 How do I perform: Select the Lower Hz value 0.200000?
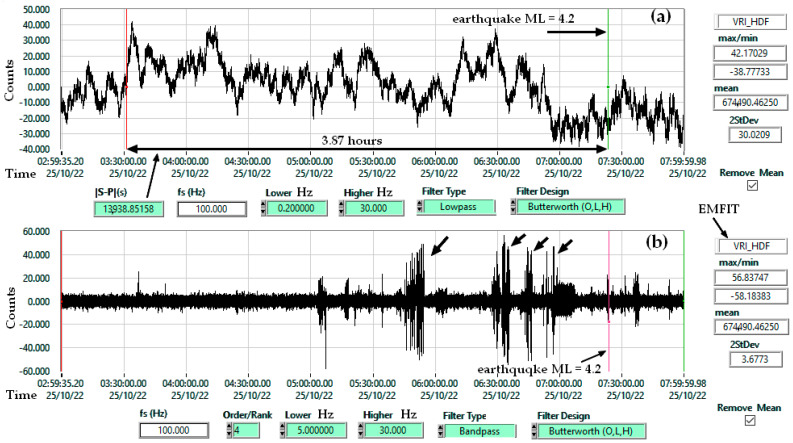tap(296, 208)
